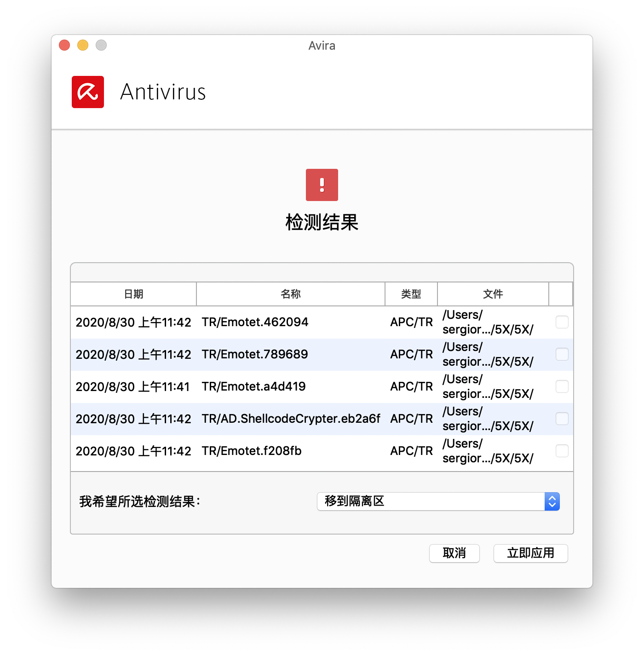Click the 我希望所选检测结果 label
The height and width of the screenshot is (656, 644).
click(140, 501)
